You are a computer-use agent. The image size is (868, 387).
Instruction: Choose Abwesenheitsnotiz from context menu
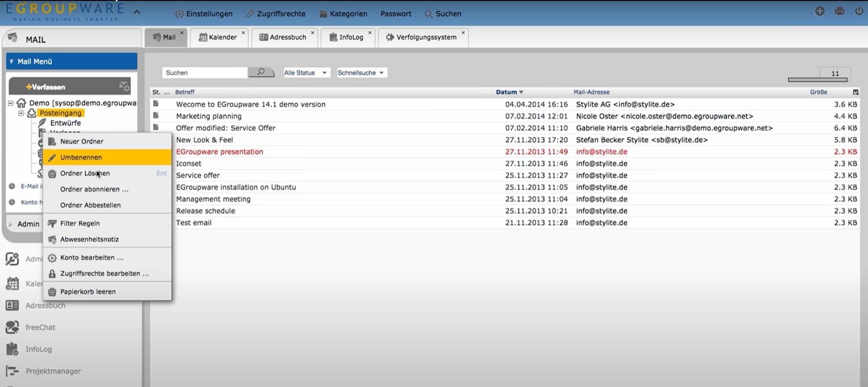pos(108,239)
